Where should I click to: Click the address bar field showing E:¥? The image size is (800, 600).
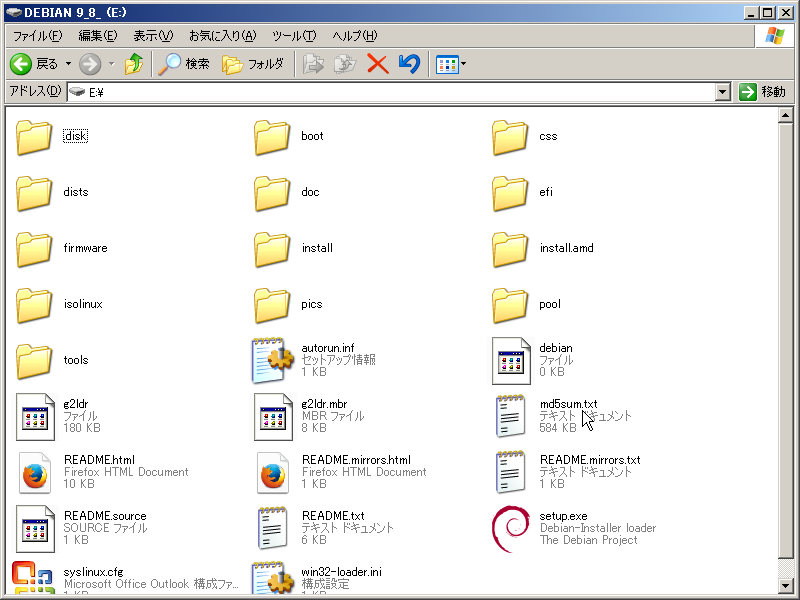pyautogui.click(x=391, y=92)
